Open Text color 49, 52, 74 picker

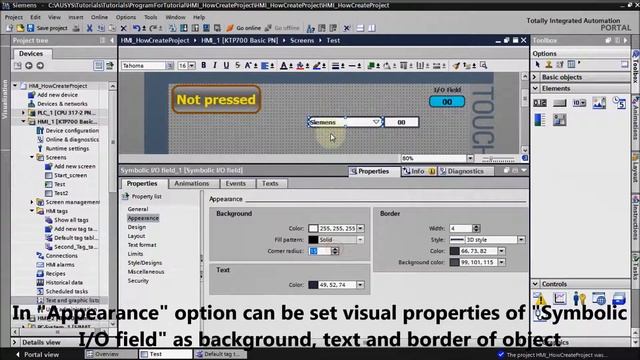(360, 285)
